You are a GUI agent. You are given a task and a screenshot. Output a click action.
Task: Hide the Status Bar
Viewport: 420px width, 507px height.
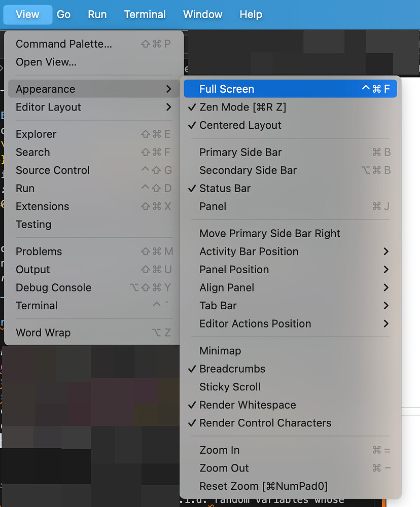pos(225,189)
